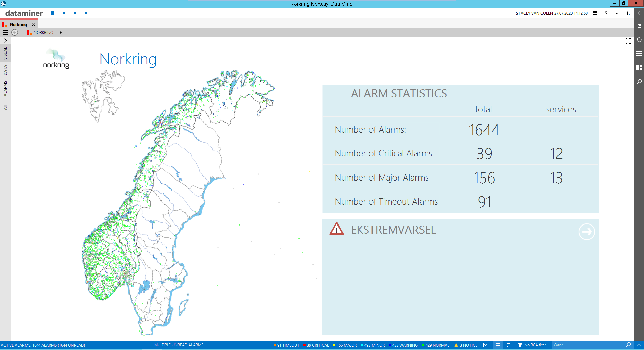Switch to the ALARMS side tab
Screen dimensions: 644x350
[x=5, y=88]
